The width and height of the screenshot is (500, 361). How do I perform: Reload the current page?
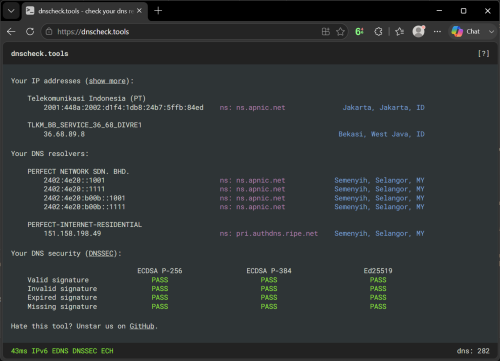(30, 32)
